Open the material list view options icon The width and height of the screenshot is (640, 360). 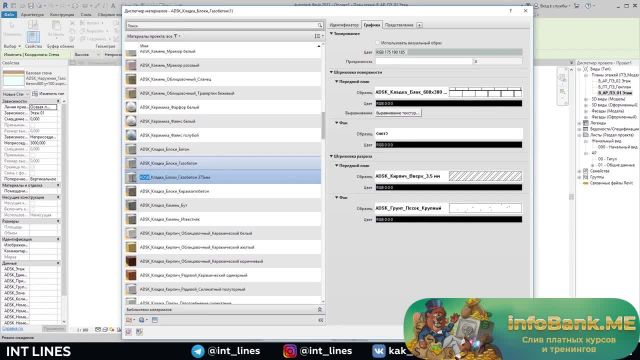[x=318, y=36]
